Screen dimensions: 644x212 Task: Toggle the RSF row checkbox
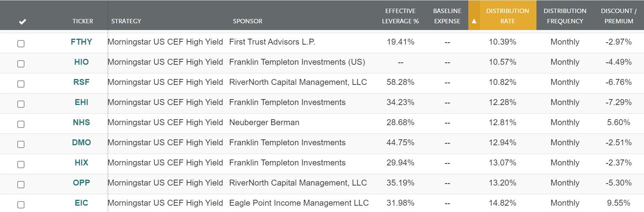21,84
